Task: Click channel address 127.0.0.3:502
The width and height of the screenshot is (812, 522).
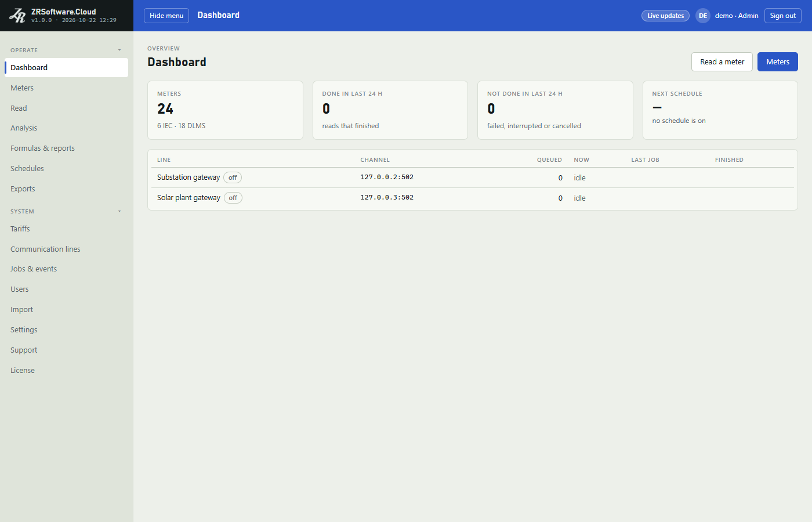Action: point(387,198)
